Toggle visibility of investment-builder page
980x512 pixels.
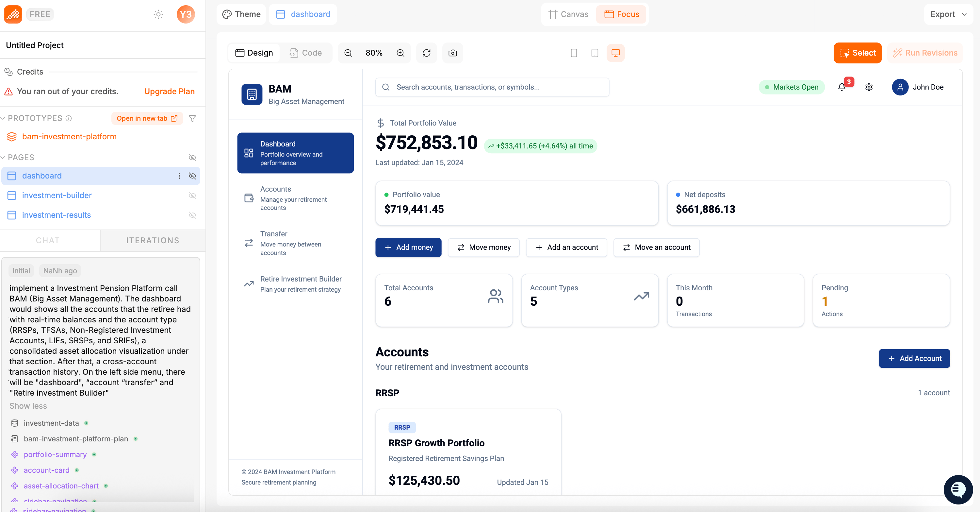coord(192,195)
